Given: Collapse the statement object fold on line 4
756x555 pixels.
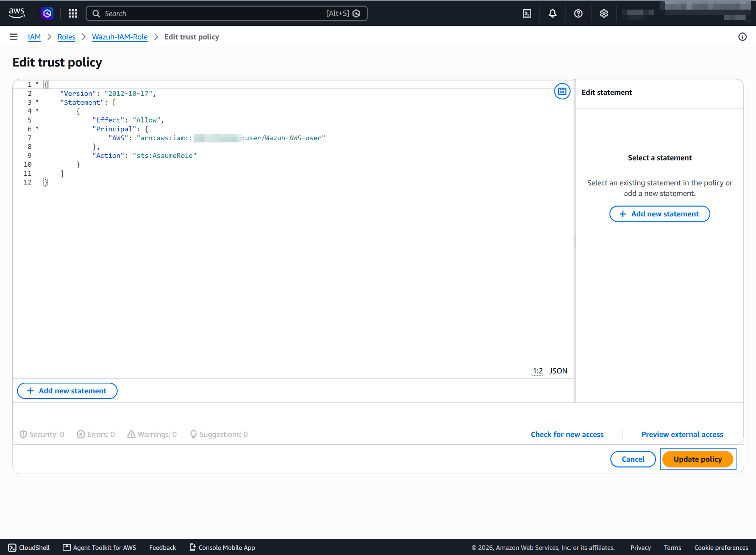Looking at the screenshot, I should pyautogui.click(x=37, y=110).
